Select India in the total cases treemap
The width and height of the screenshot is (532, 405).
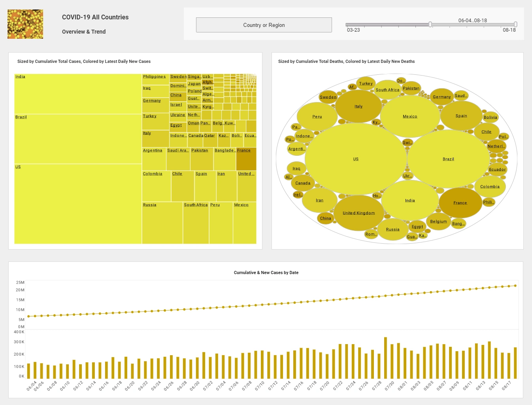coord(77,93)
